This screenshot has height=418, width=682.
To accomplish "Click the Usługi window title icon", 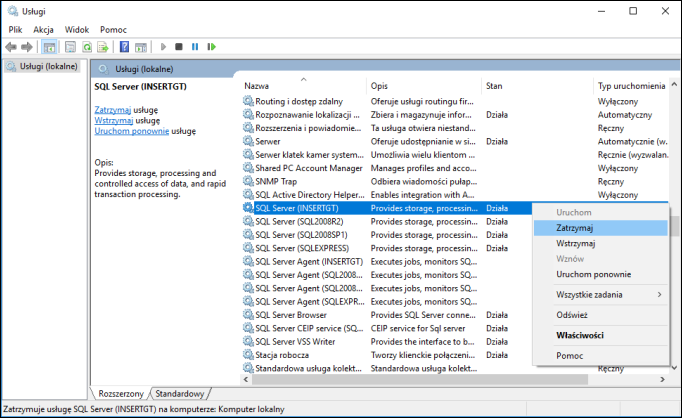I will click(13, 11).
